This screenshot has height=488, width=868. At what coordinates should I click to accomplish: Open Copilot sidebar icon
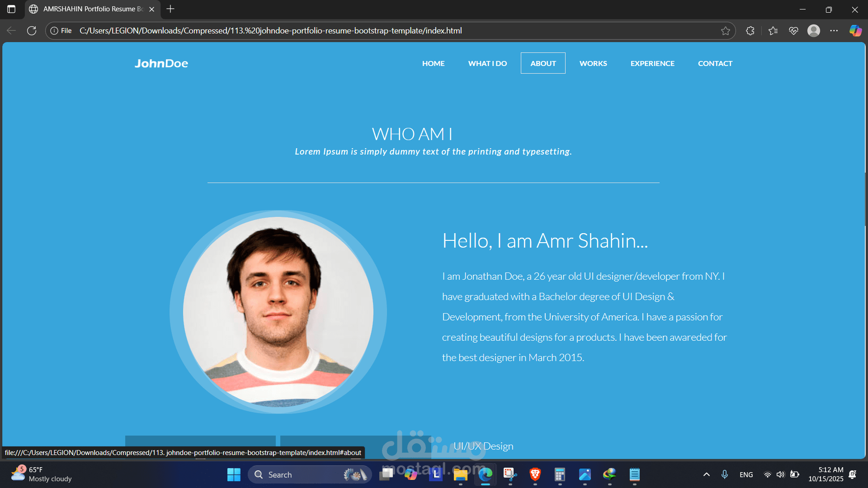pos(855,31)
